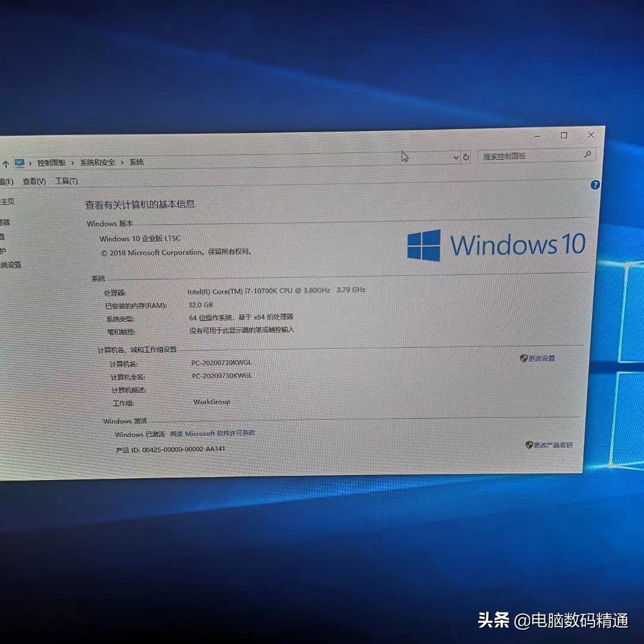The height and width of the screenshot is (644, 644).
Task: Open 阅读 Microsoft 软件许可条款 link
Action: [213, 434]
